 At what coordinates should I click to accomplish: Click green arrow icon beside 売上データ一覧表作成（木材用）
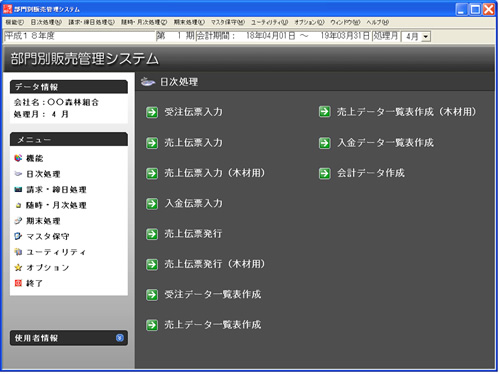[325, 112]
